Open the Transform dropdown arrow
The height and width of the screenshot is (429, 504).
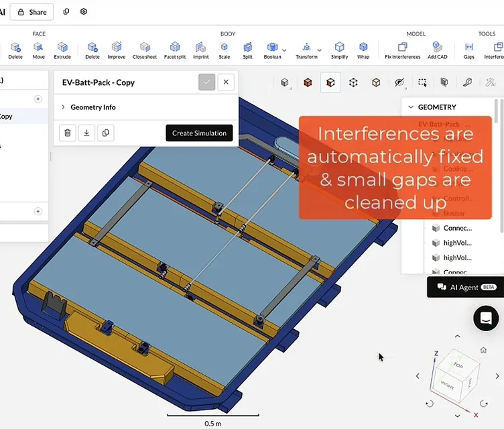pos(319,50)
